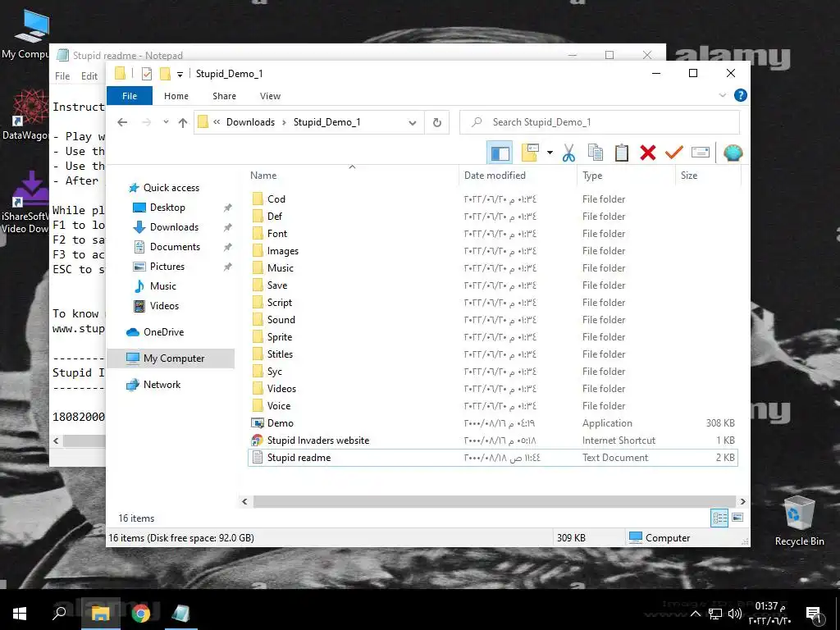Open the recent locations dropdown arrow
Image resolution: width=840 pixels, height=630 pixels.
click(x=166, y=122)
